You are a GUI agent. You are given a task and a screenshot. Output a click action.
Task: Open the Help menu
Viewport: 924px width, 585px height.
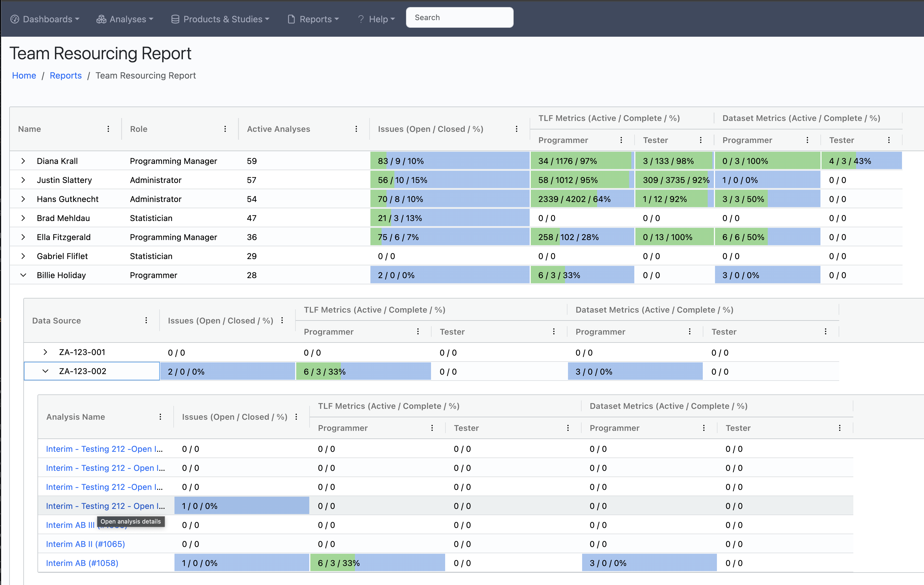point(376,19)
